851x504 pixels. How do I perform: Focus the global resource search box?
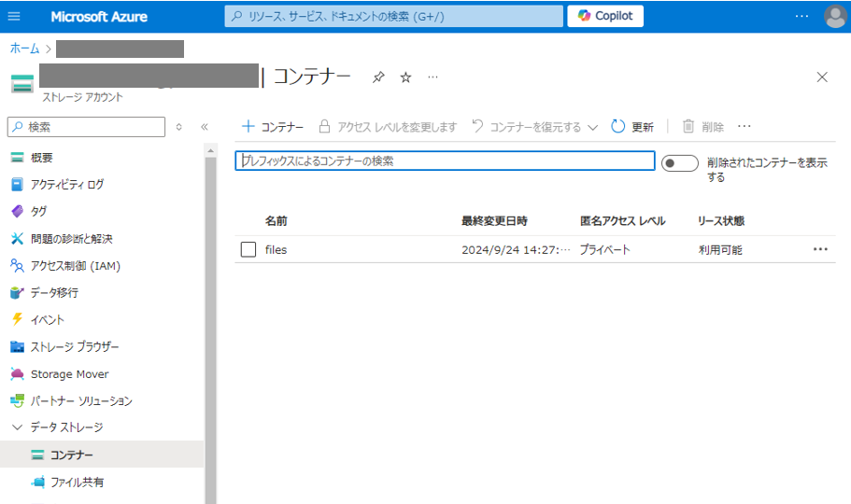tap(393, 16)
